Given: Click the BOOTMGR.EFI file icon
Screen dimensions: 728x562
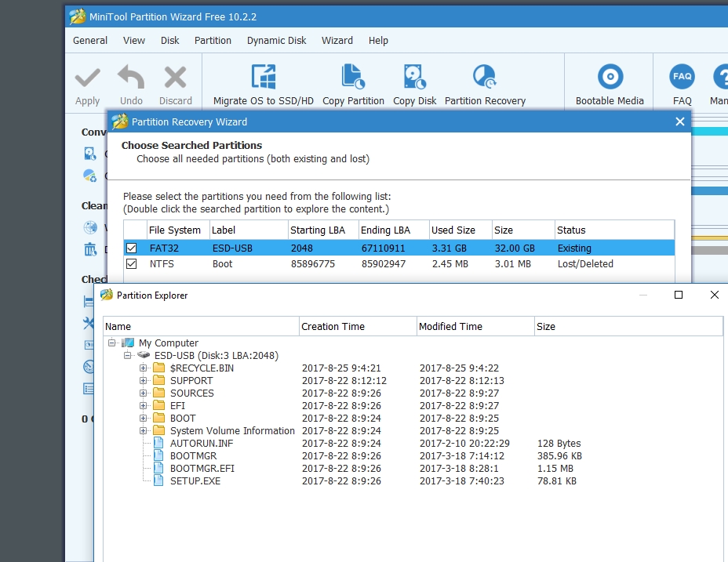Looking at the screenshot, I should coord(158,468).
